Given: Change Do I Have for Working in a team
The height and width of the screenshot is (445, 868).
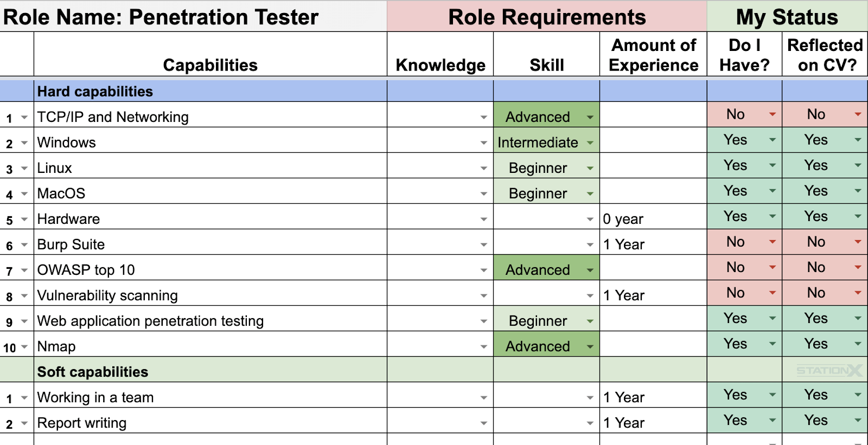Looking at the screenshot, I should (772, 395).
